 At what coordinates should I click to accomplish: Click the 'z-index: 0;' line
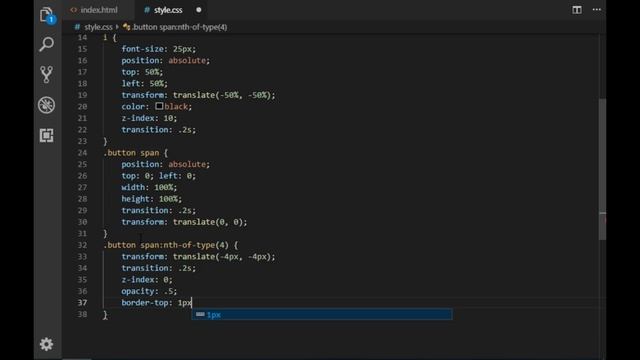tap(147, 280)
